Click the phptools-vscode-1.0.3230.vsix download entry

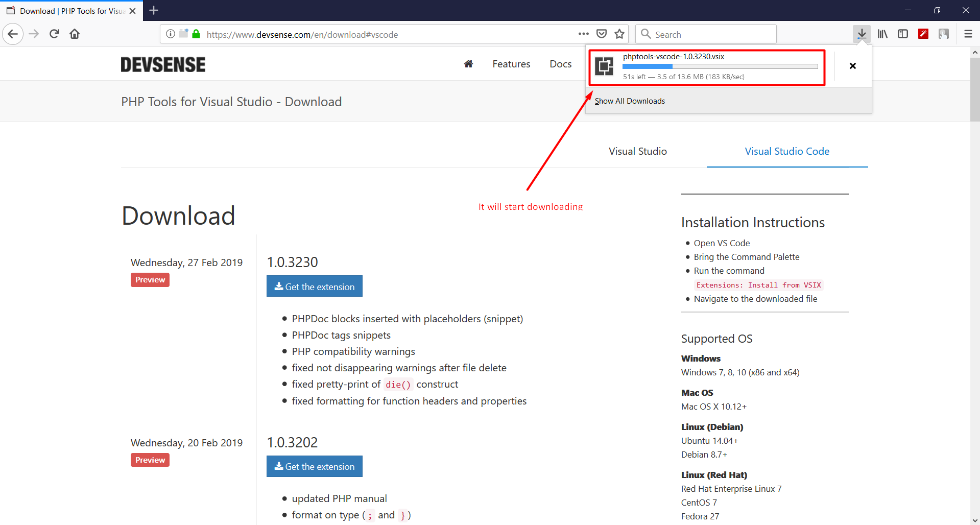point(707,67)
